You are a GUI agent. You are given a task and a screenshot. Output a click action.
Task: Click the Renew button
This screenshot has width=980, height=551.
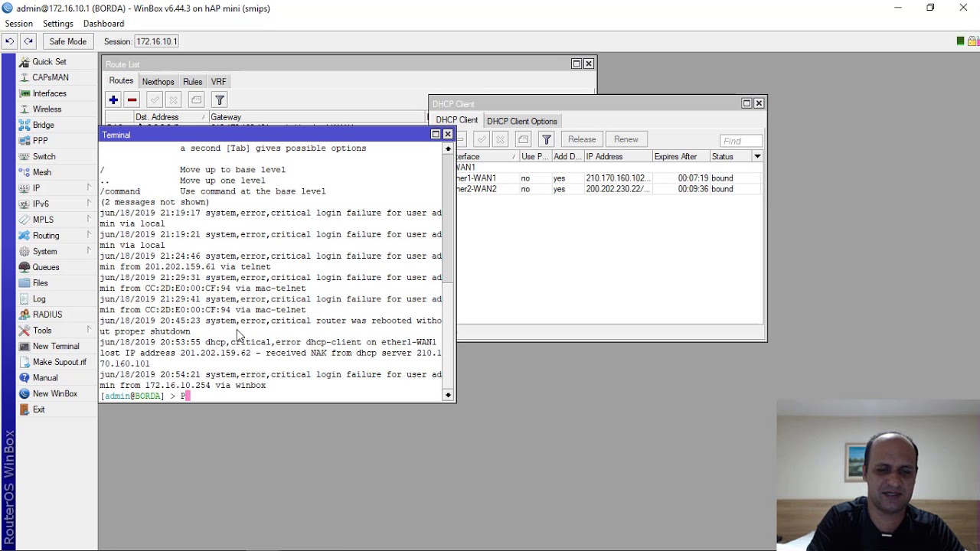coord(626,139)
